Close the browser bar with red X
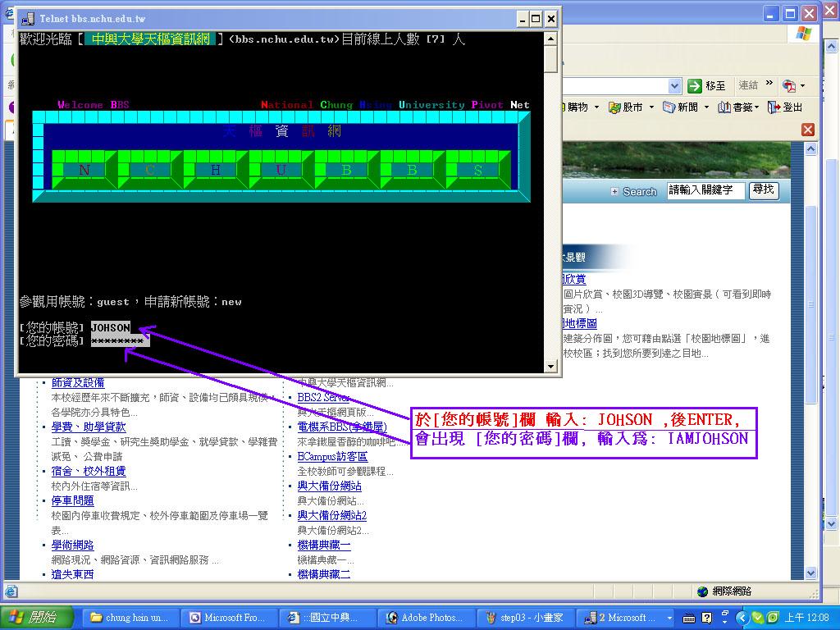The height and width of the screenshot is (630, 840). pyautogui.click(x=808, y=130)
